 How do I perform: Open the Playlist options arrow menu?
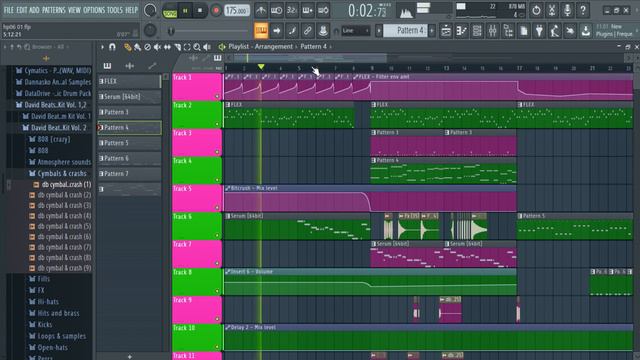(x=102, y=47)
